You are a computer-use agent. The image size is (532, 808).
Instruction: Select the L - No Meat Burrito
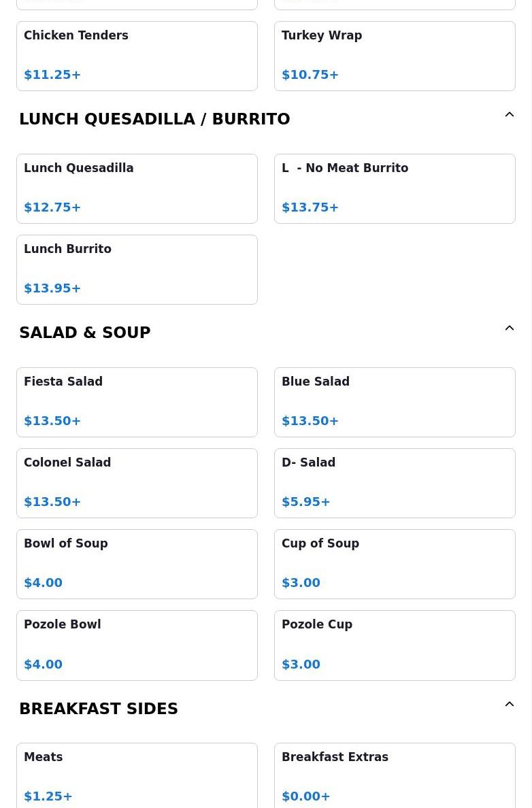(x=395, y=188)
